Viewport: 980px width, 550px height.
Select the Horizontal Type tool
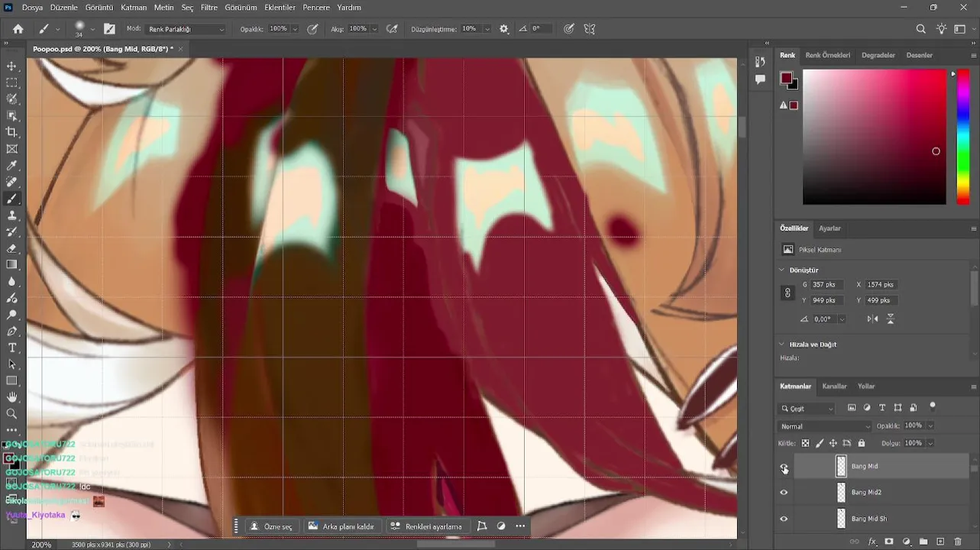[12, 348]
